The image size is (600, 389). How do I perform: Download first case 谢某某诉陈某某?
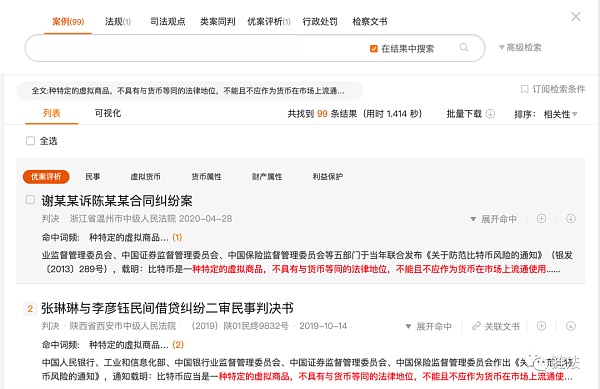tap(571, 218)
